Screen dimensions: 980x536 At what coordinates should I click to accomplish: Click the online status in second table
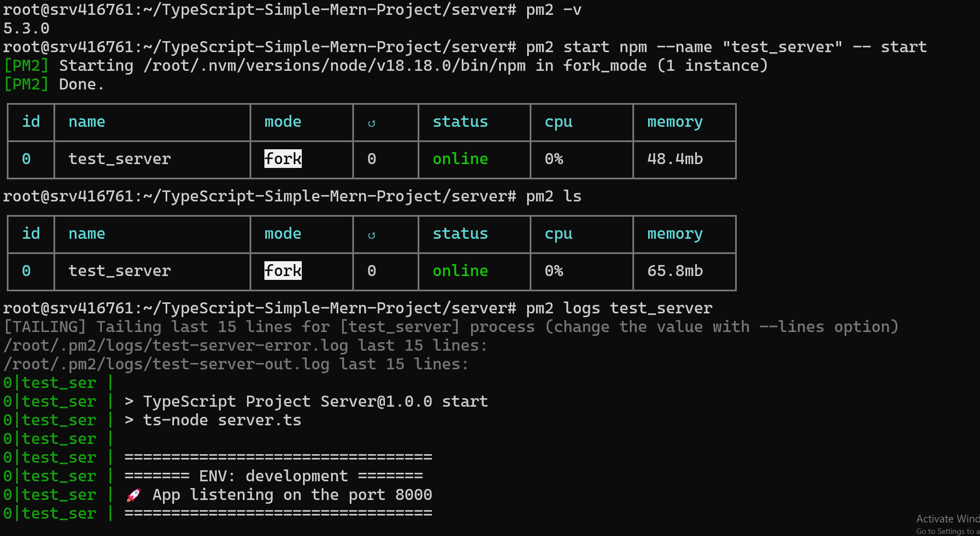(x=460, y=271)
